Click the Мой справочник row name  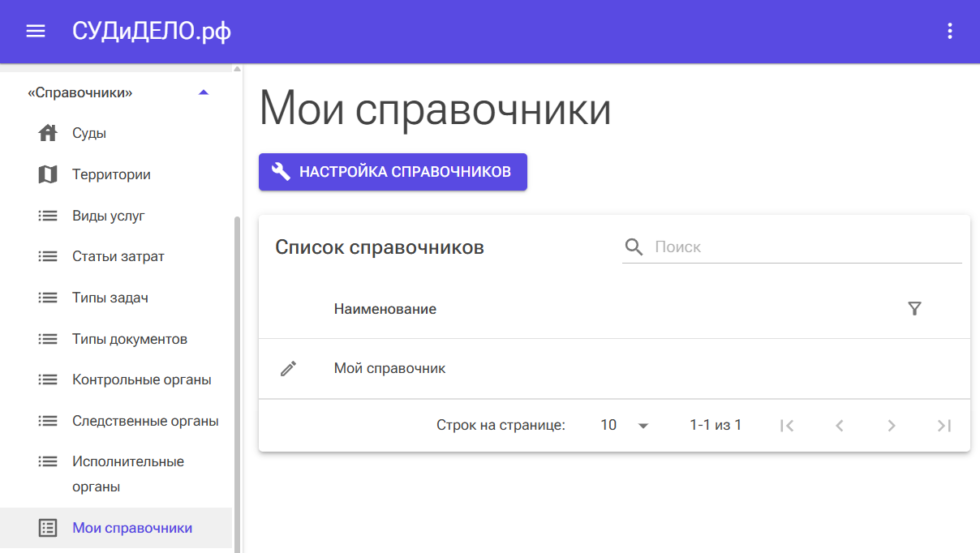(390, 368)
